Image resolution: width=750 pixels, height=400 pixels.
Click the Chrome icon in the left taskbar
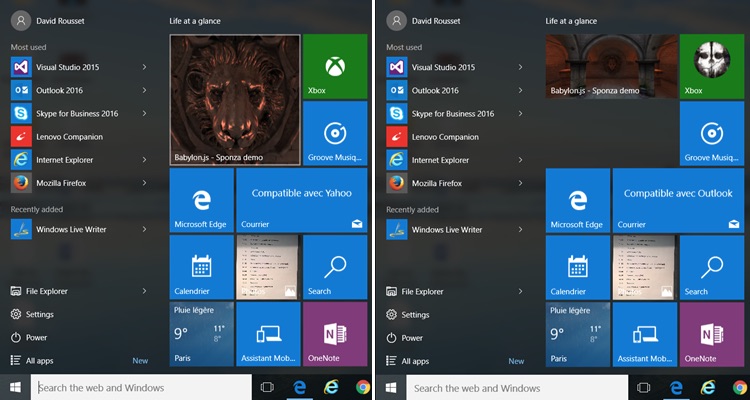[363, 388]
